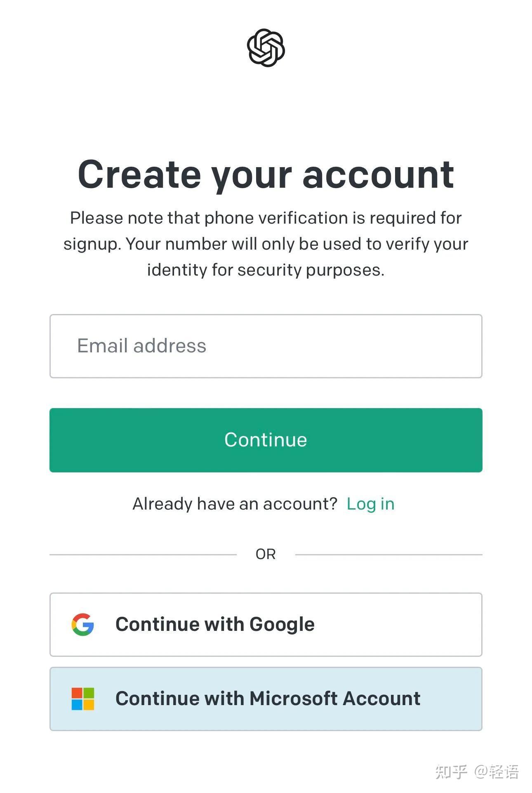This screenshot has height=793, width=532.
Task: Click the Microsoft four-square logo icon
Action: point(82,699)
